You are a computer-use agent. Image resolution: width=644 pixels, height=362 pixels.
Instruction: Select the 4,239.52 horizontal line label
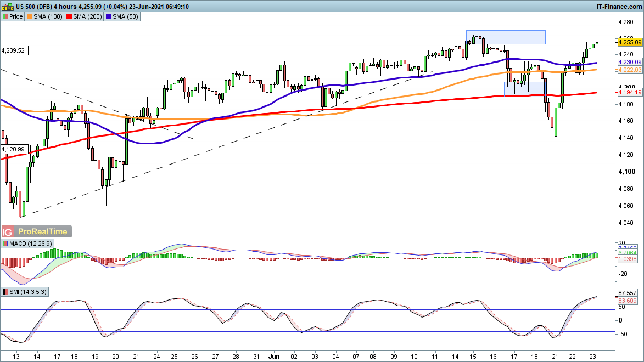click(x=13, y=50)
